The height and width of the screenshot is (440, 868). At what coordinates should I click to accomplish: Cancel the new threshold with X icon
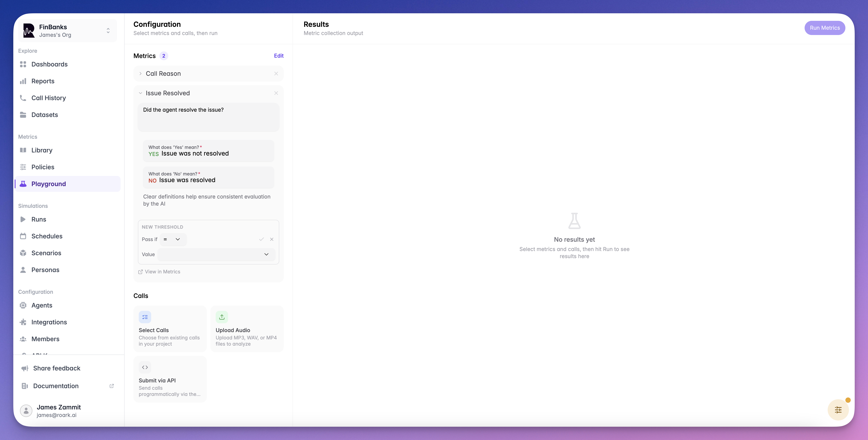[x=272, y=239]
